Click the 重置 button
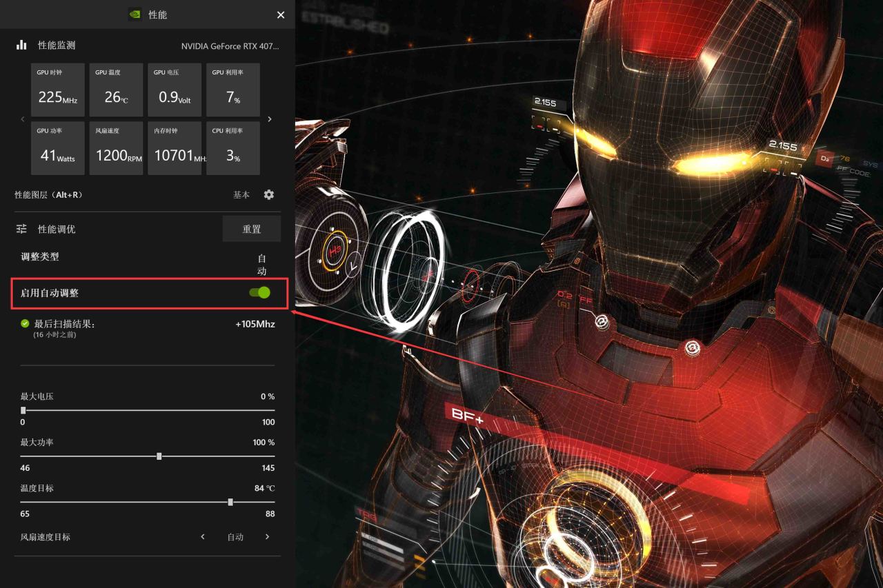 tap(251, 229)
